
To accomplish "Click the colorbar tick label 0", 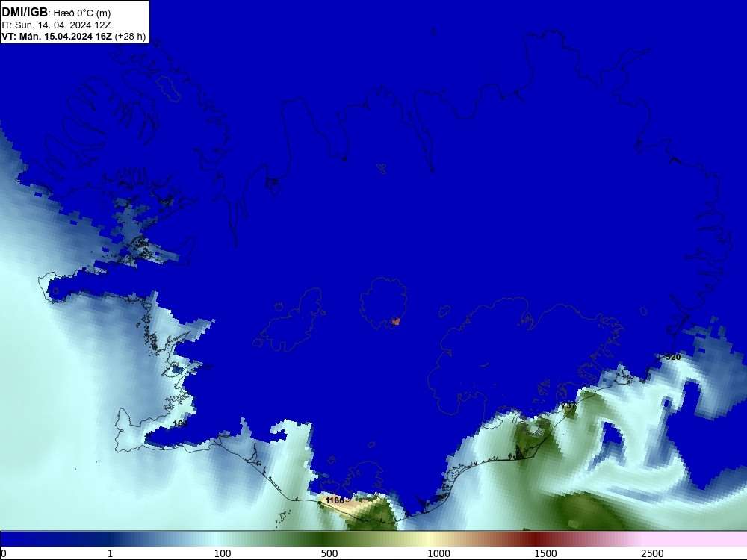I will tap(4, 553).
